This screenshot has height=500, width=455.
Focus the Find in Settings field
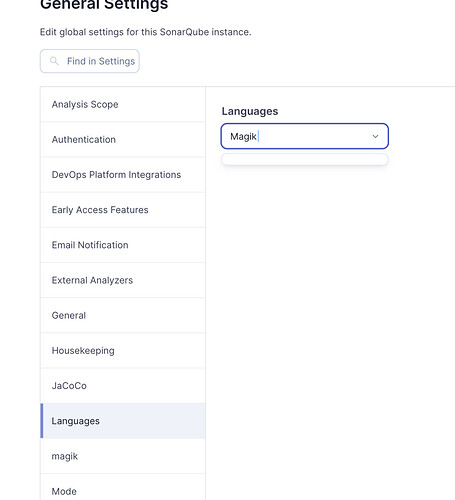[90, 61]
